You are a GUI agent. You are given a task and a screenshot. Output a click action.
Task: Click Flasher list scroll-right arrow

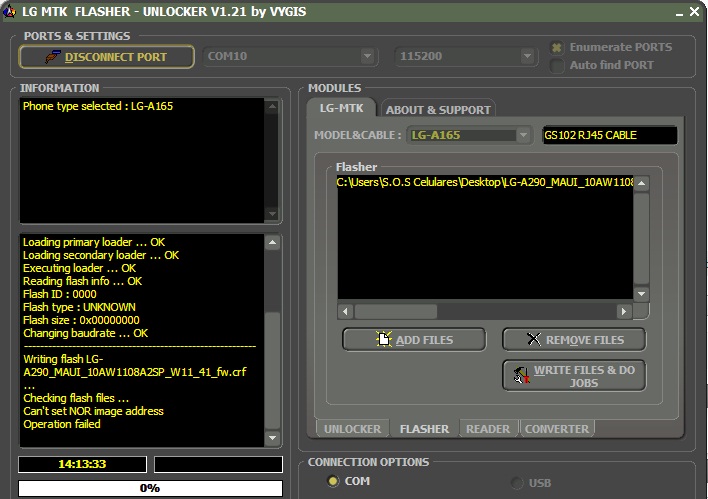click(x=624, y=311)
